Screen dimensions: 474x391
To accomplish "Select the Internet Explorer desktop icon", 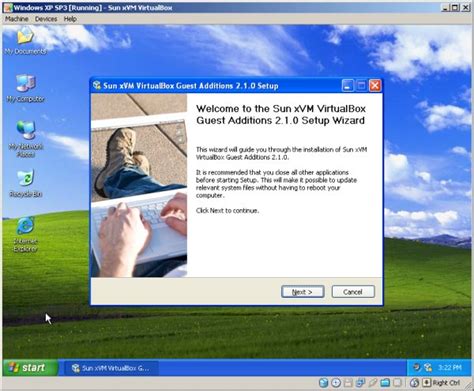I will pyautogui.click(x=25, y=235).
